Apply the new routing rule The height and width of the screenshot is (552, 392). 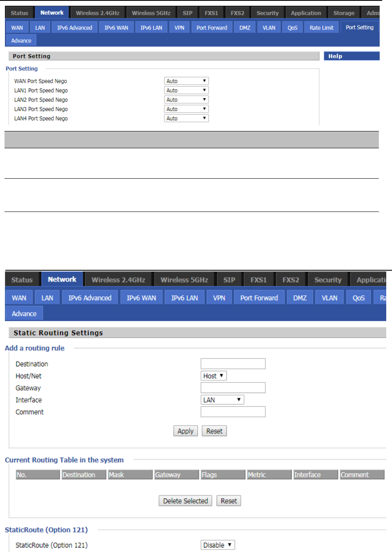tap(186, 431)
